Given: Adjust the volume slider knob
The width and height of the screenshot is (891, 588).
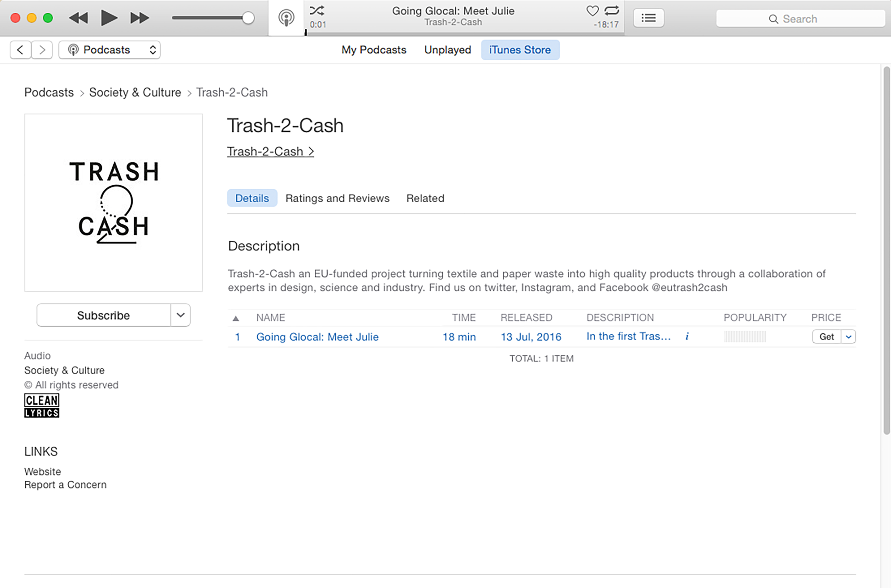Looking at the screenshot, I should pyautogui.click(x=248, y=17).
